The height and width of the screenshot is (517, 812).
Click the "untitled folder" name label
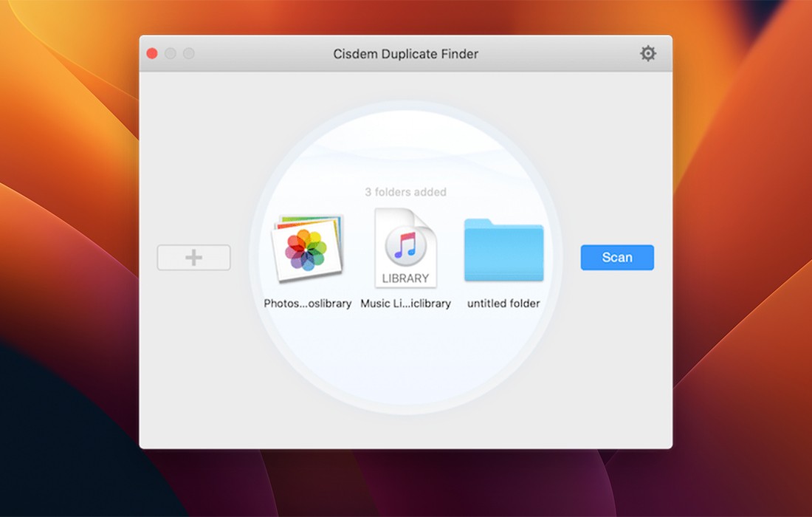(x=503, y=304)
